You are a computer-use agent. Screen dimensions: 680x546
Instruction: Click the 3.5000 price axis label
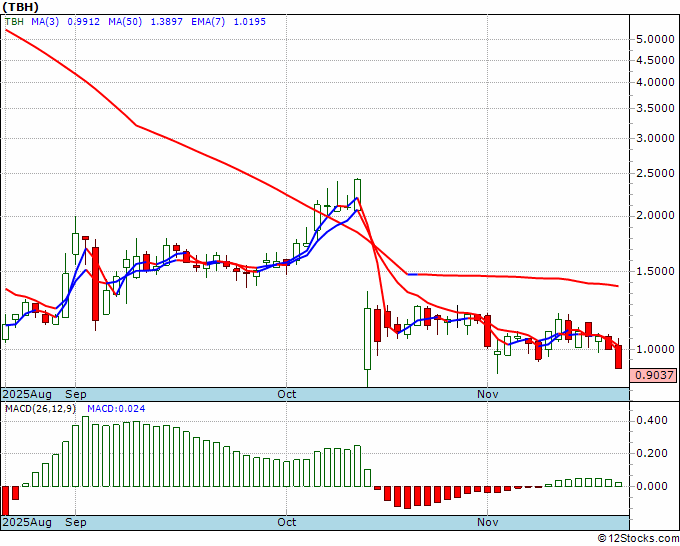(x=655, y=108)
